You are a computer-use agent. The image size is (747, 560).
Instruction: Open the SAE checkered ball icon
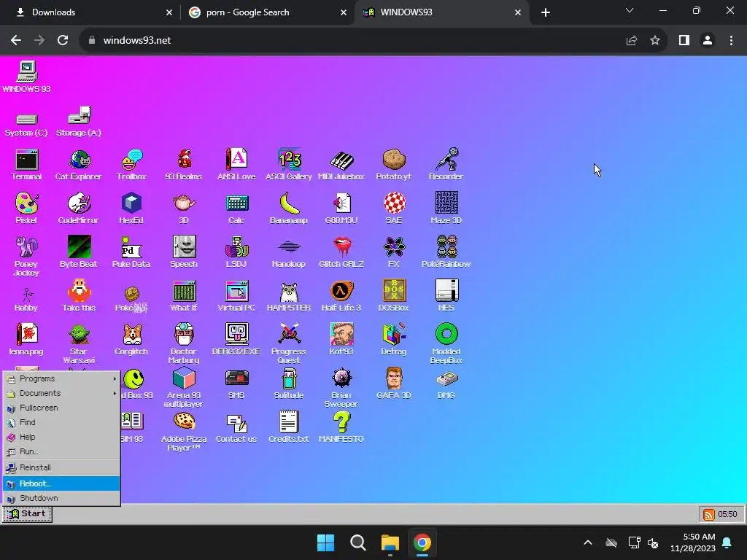tap(393, 209)
